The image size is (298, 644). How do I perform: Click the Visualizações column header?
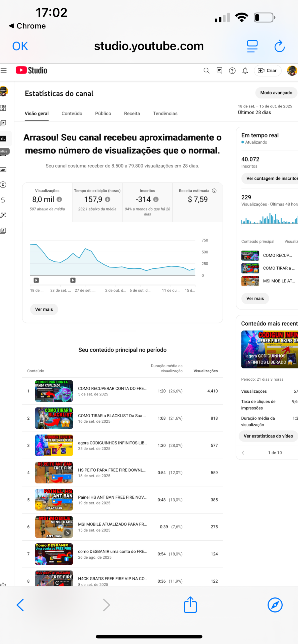tap(206, 371)
